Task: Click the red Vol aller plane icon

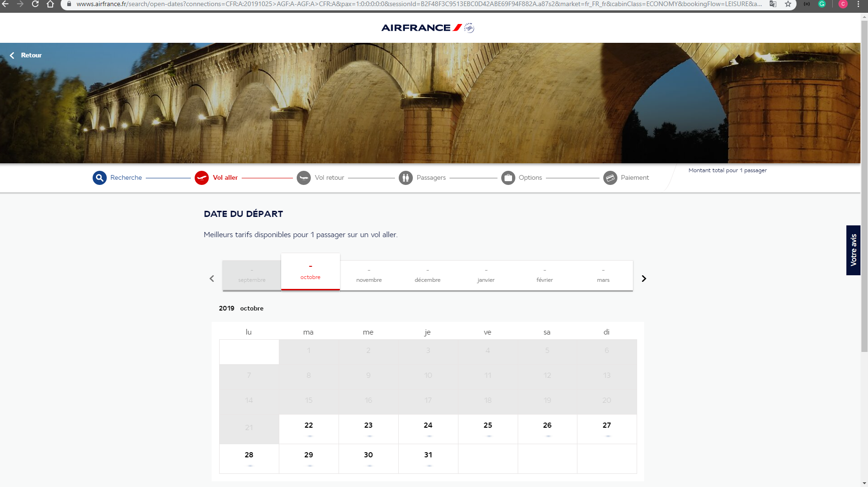Action: pyautogui.click(x=201, y=177)
